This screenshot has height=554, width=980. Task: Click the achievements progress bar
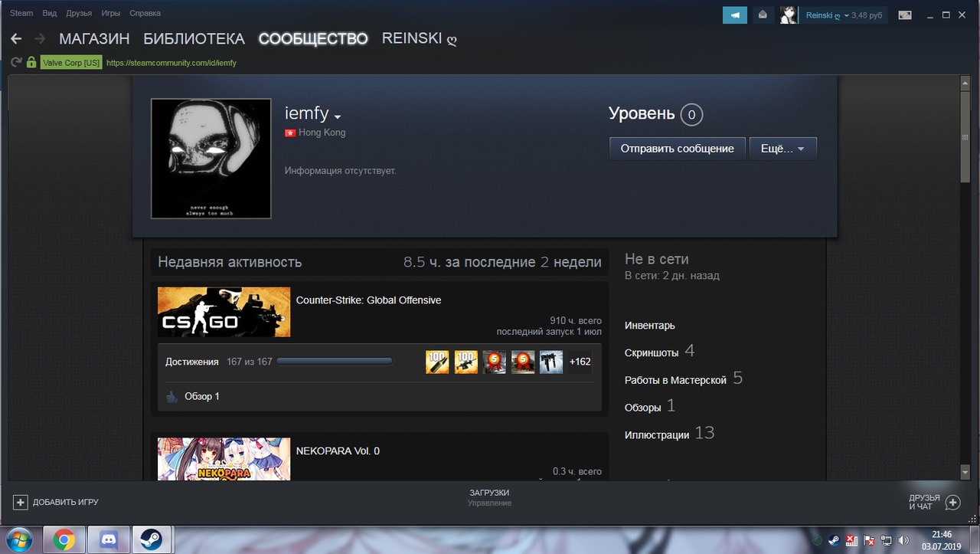tap(335, 362)
